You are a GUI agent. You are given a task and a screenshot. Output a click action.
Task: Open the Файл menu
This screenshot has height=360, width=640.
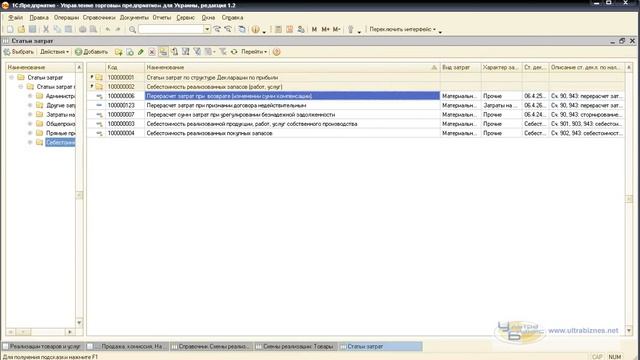pyautogui.click(x=16, y=18)
